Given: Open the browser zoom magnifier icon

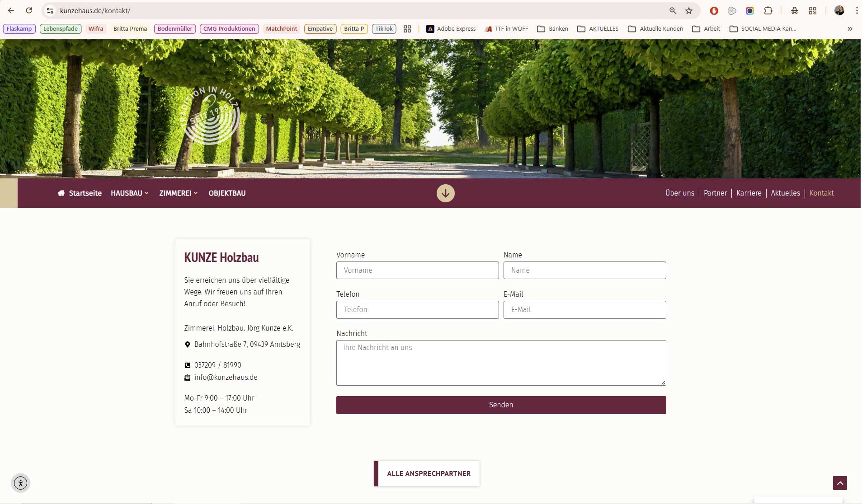Looking at the screenshot, I should 673,11.
